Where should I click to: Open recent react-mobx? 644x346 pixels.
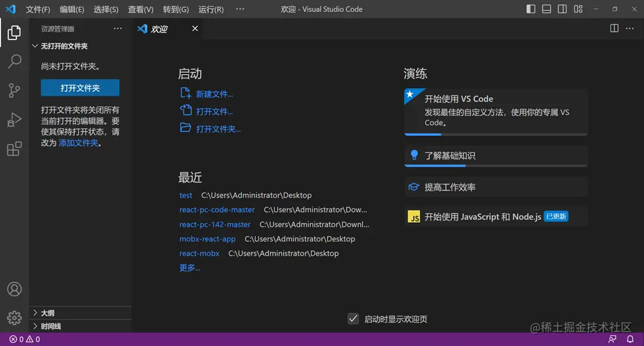[x=199, y=253]
